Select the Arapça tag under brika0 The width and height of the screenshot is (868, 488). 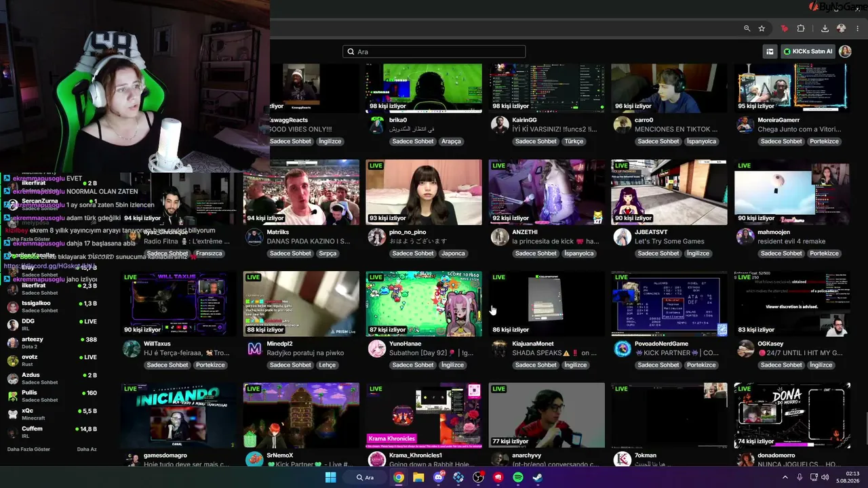tap(451, 142)
